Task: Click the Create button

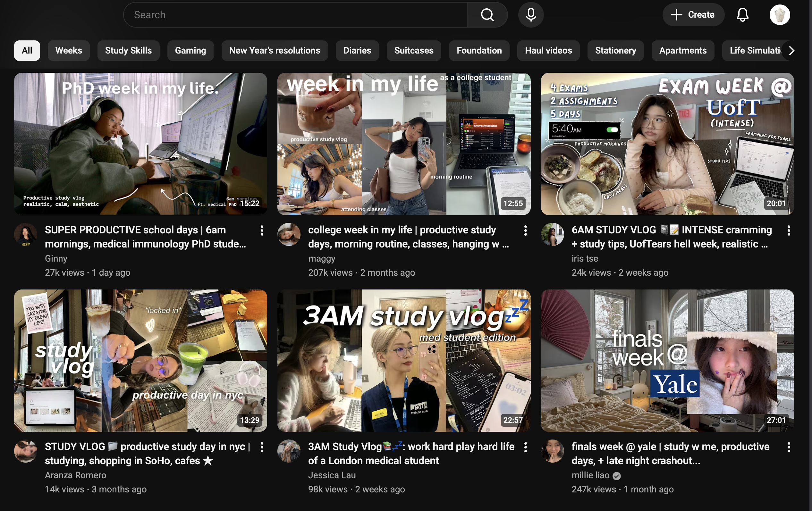Action: click(693, 14)
